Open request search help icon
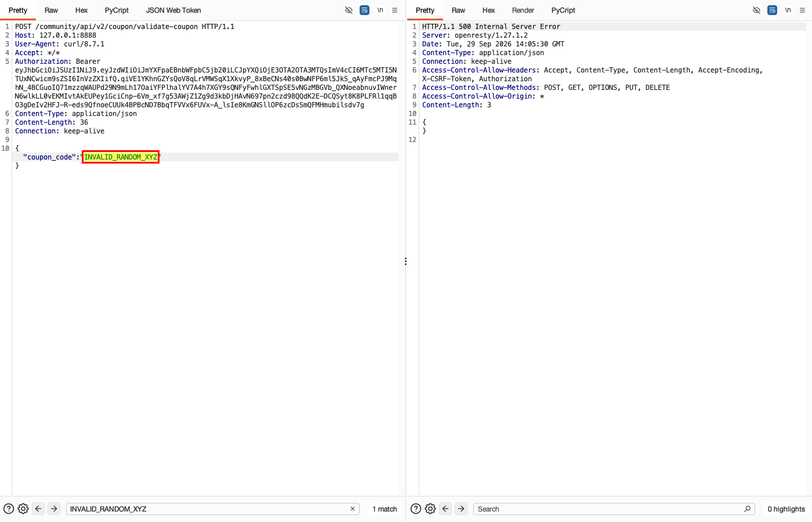Screen dimensions: 812x522 pyautogui.click(x=9, y=509)
